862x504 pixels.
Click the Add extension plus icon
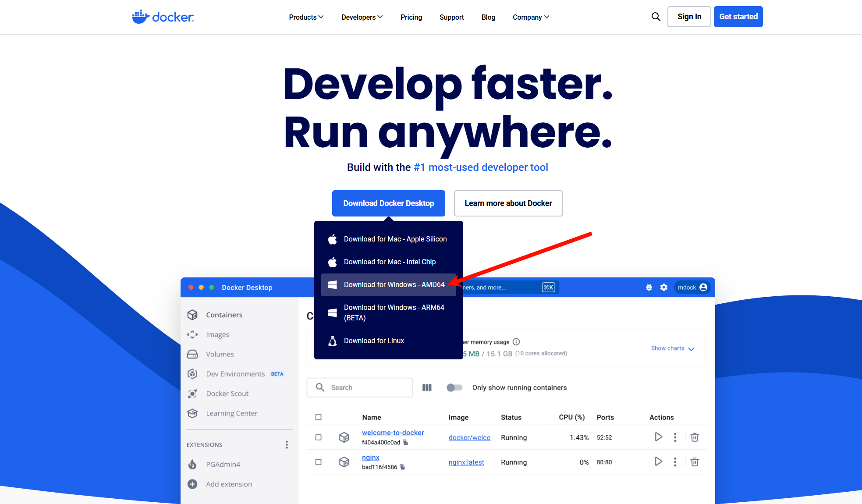click(x=192, y=484)
